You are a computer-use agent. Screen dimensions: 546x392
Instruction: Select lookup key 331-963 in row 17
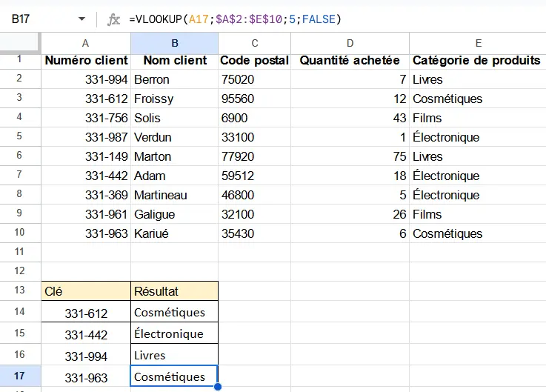(x=86, y=376)
